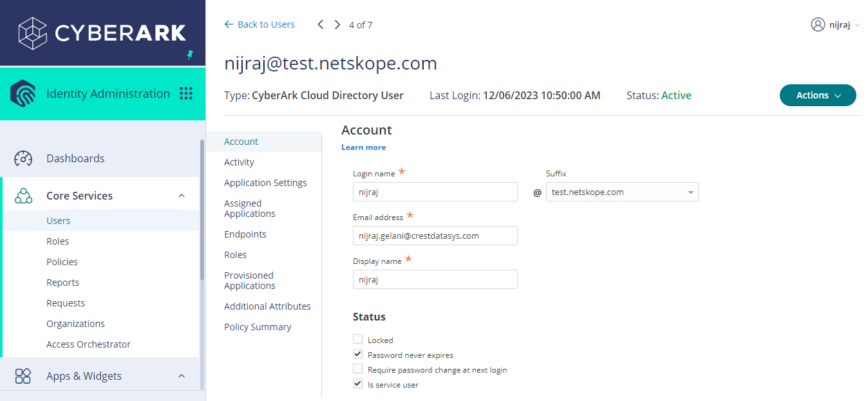
Task: Click the Back to Users link
Action: click(x=259, y=24)
